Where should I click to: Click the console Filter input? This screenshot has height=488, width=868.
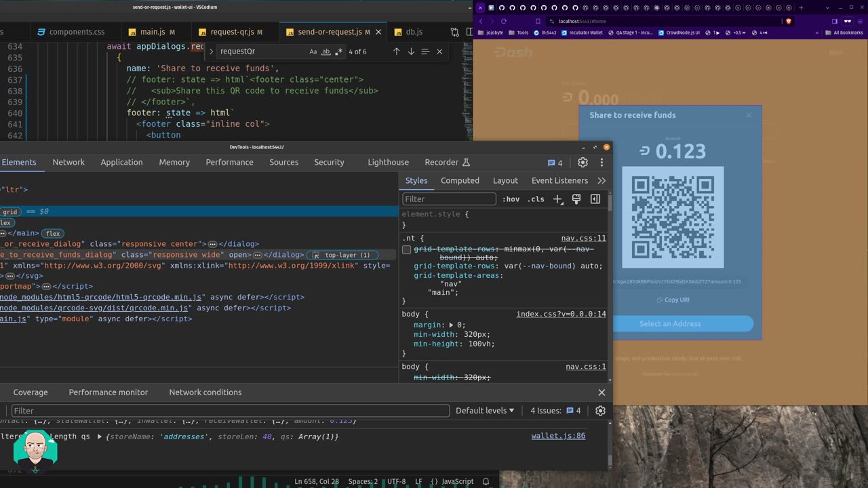click(x=231, y=411)
